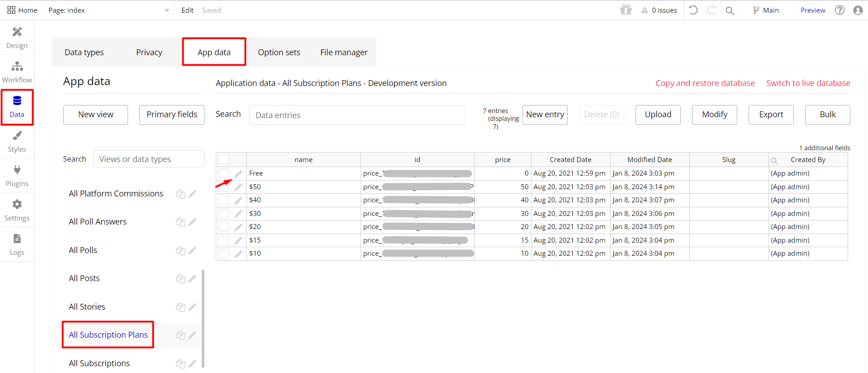The height and width of the screenshot is (373, 868).
Task: Copy the All Polls view icon
Action: [180, 250]
